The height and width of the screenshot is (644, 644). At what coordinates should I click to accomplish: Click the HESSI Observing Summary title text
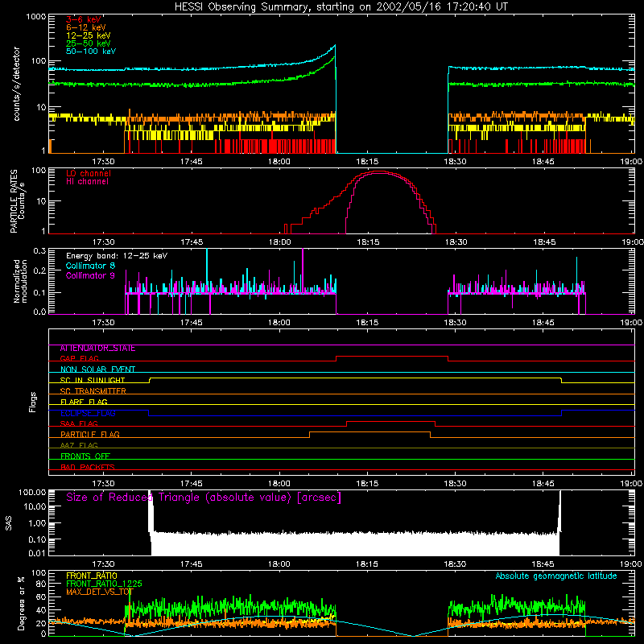point(341,7)
